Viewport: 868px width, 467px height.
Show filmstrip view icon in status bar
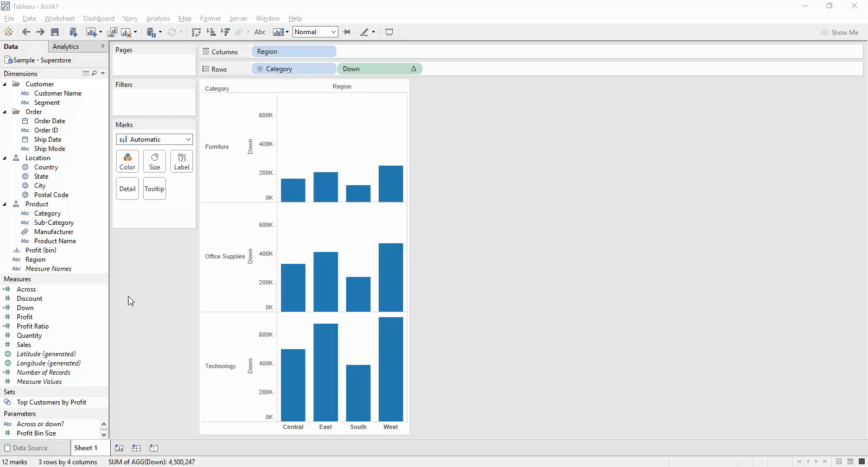(850, 462)
